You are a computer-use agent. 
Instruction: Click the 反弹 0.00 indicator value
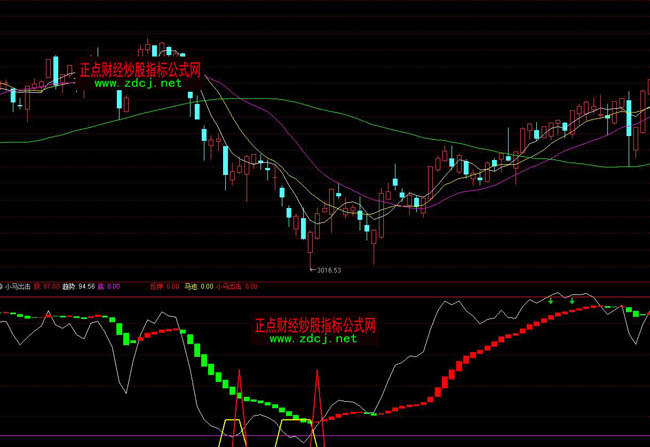pyautogui.click(x=163, y=286)
